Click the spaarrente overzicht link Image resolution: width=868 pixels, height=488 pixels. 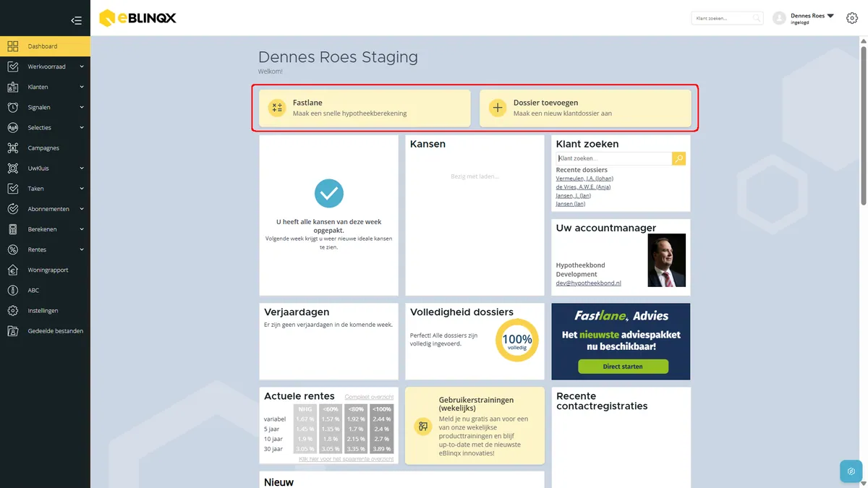pos(346,459)
